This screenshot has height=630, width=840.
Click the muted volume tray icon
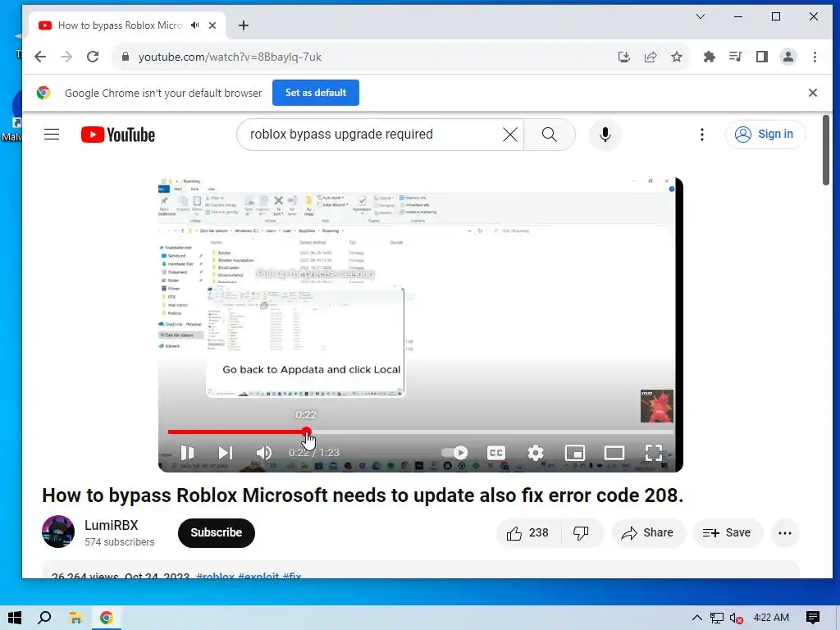[x=736, y=618]
